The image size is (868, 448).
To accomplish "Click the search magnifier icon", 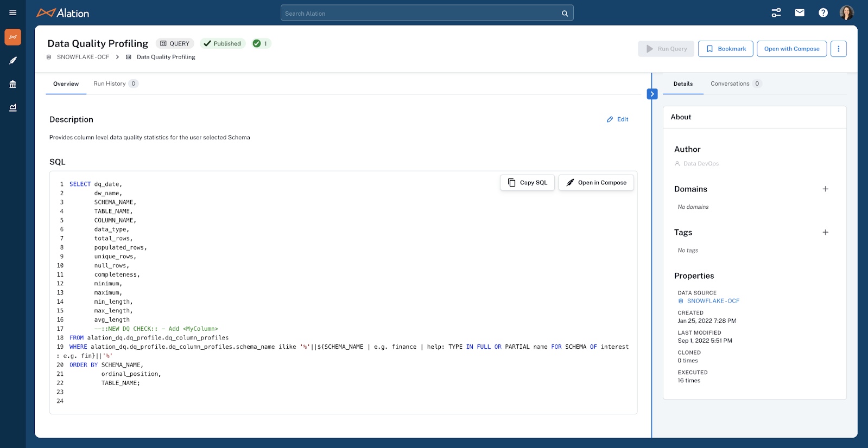I will point(565,14).
